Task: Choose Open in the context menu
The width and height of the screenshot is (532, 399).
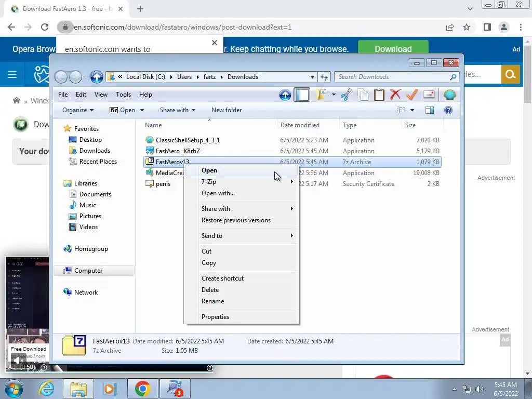Action: click(242, 170)
